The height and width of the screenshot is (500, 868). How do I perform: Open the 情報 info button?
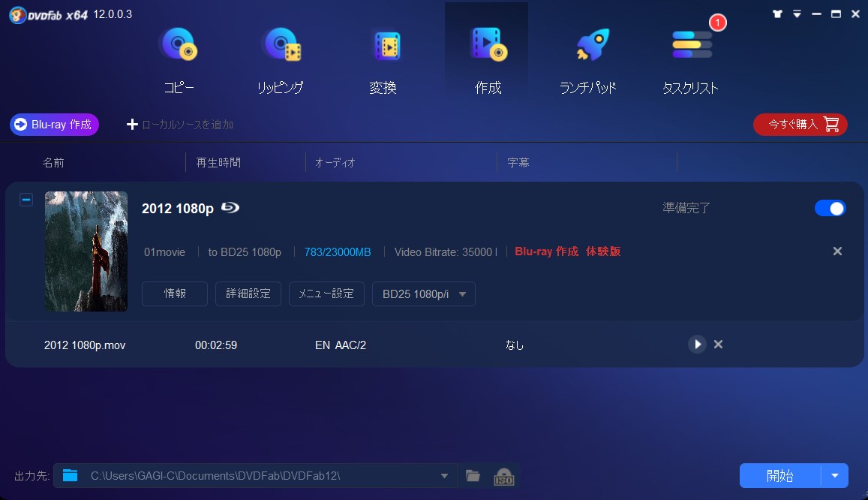coord(175,294)
